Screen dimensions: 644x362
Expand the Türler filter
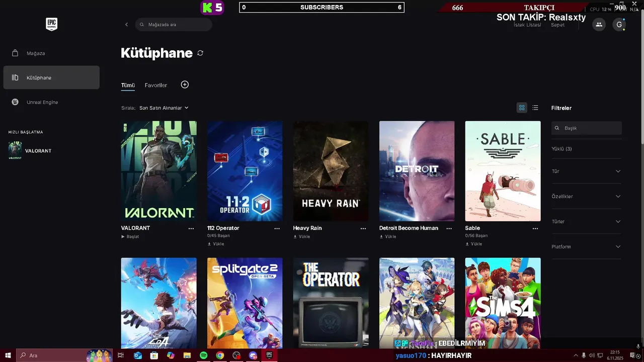[x=586, y=221]
